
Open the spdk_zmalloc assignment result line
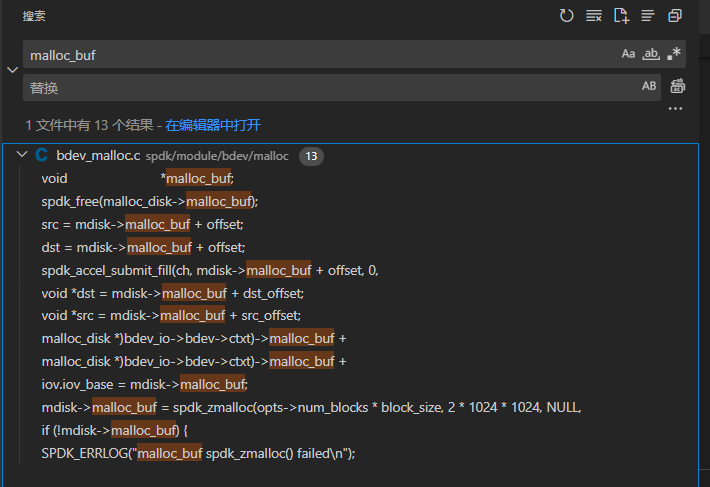tap(311, 408)
